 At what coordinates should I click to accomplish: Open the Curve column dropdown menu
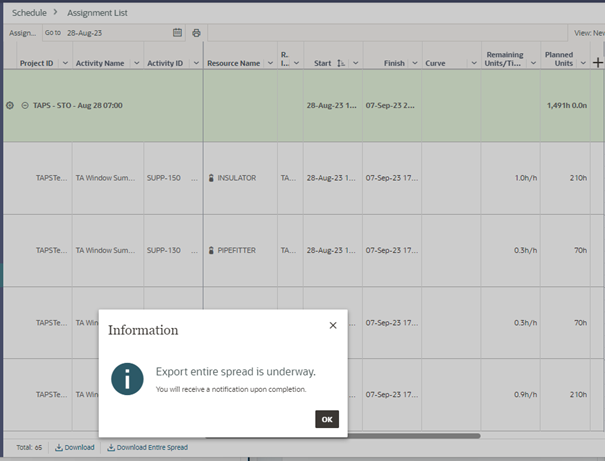[x=475, y=63]
